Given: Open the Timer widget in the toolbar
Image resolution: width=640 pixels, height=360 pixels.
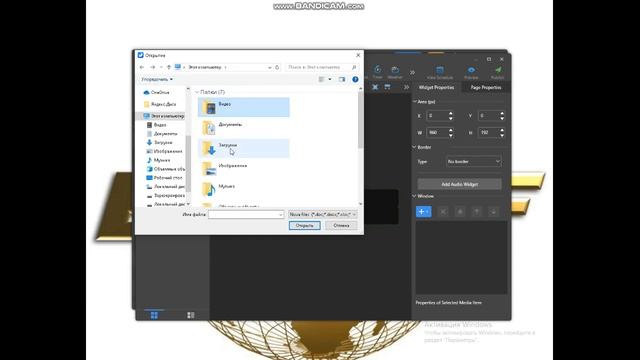Looking at the screenshot, I should coord(378,71).
